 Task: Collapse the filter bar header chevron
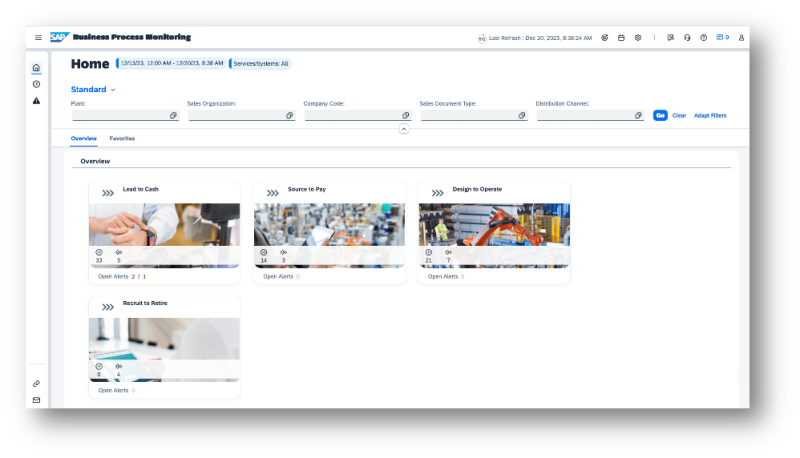point(403,129)
